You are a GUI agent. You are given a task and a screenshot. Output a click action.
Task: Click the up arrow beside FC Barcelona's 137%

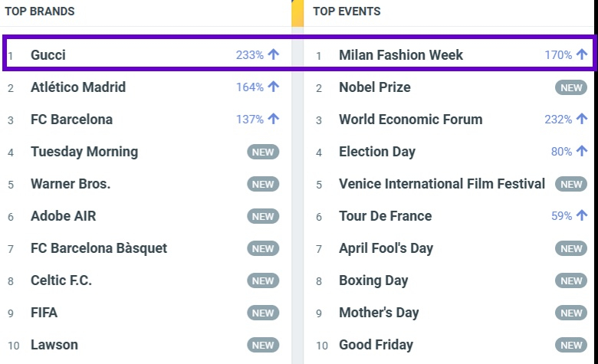click(274, 120)
